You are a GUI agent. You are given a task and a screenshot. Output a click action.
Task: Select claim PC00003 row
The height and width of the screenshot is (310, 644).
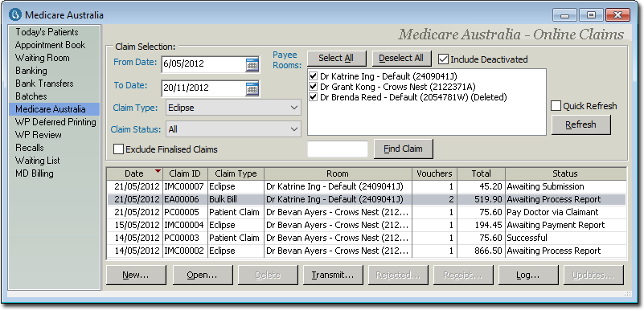[367, 238]
